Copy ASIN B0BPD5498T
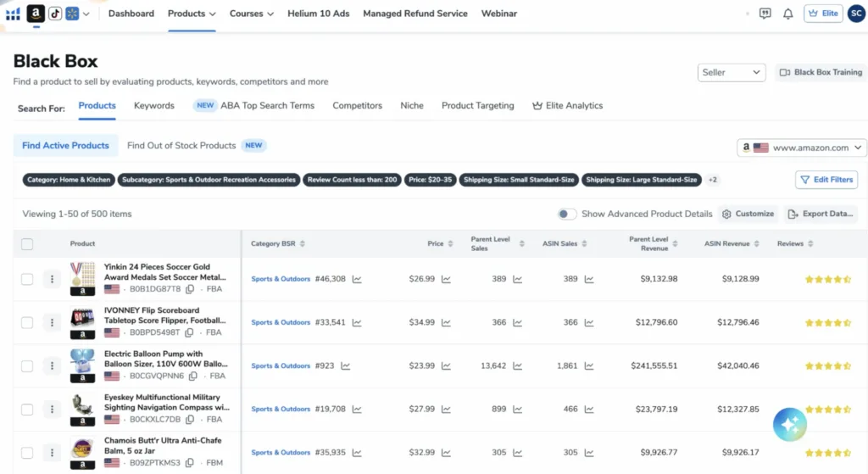This screenshot has width=868, height=474. click(189, 332)
